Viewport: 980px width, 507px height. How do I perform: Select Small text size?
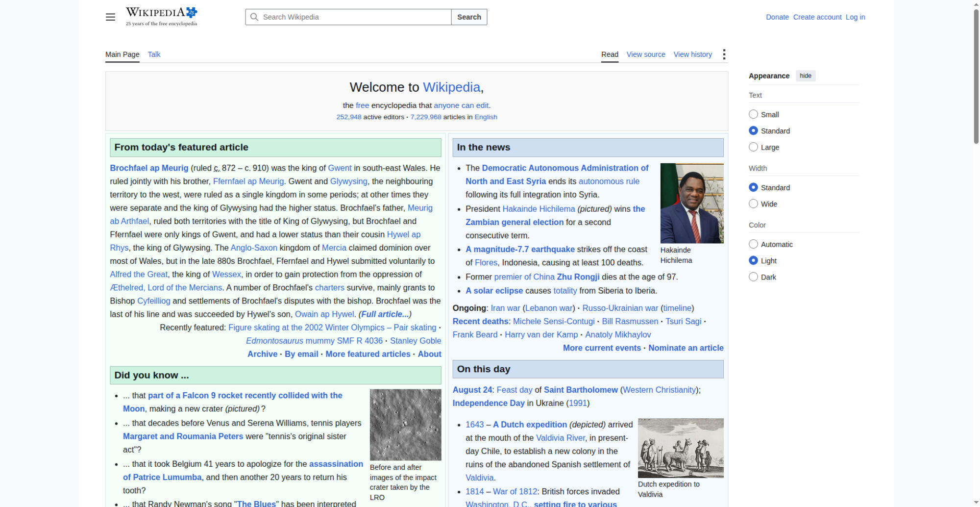tap(753, 114)
